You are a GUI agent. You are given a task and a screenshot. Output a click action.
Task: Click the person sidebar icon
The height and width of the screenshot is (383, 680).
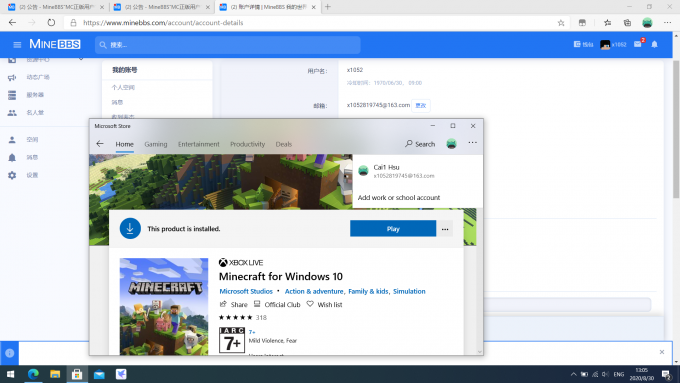(x=12, y=140)
